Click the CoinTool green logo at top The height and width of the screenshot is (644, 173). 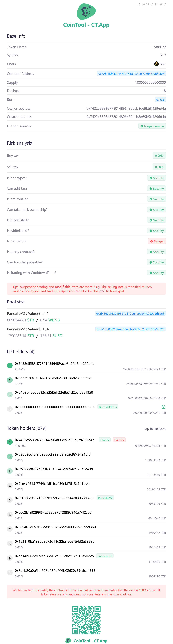[x=86, y=11]
